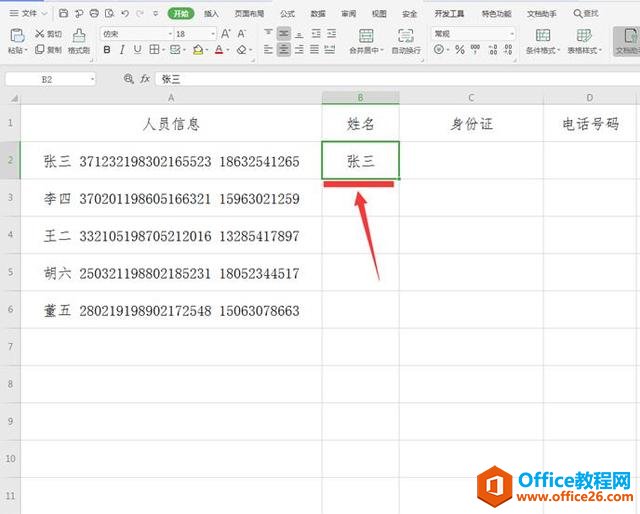This screenshot has height=514, width=640.
Task: Toggle middle vertical alignment
Action: click(x=284, y=33)
